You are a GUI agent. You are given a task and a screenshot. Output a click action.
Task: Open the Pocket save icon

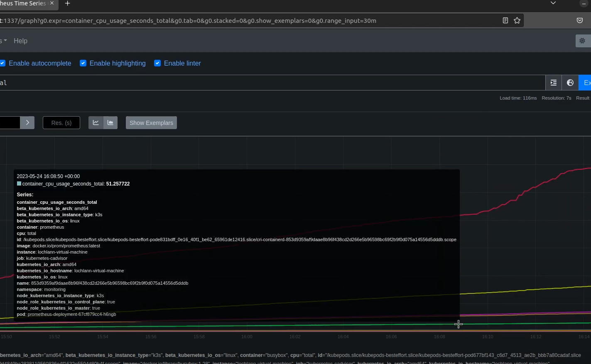click(580, 20)
